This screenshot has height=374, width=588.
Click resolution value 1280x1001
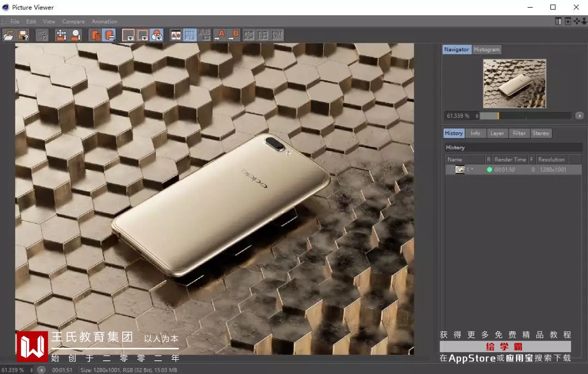tap(553, 170)
